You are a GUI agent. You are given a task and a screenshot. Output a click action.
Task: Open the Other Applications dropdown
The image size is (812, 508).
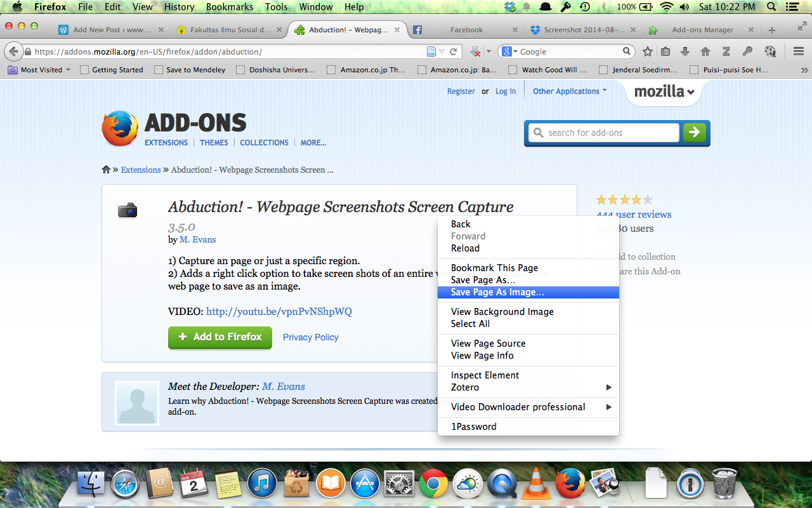click(x=569, y=91)
